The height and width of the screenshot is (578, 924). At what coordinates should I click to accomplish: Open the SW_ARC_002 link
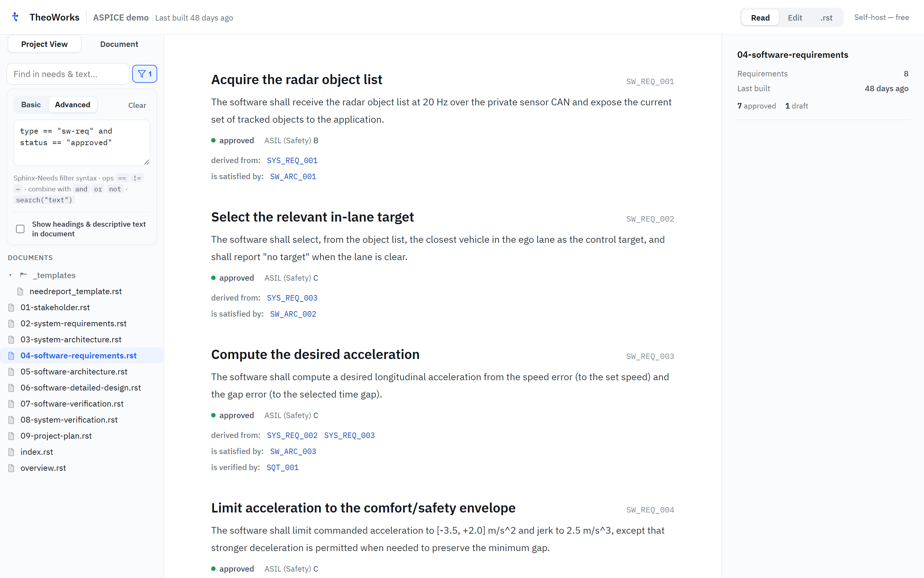pos(293,314)
